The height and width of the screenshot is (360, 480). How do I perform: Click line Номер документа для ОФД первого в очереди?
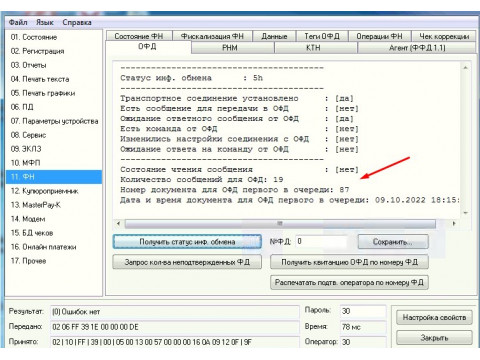(235, 190)
